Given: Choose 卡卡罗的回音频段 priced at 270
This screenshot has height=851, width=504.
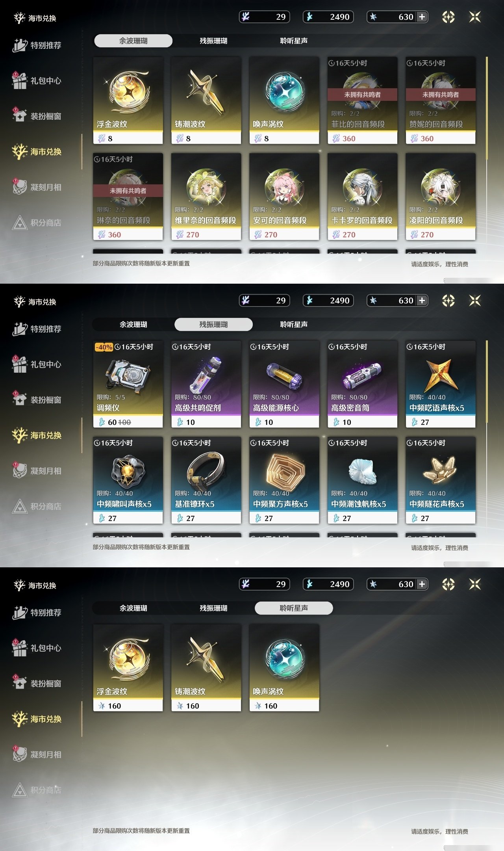Looking at the screenshot, I should click(x=362, y=197).
